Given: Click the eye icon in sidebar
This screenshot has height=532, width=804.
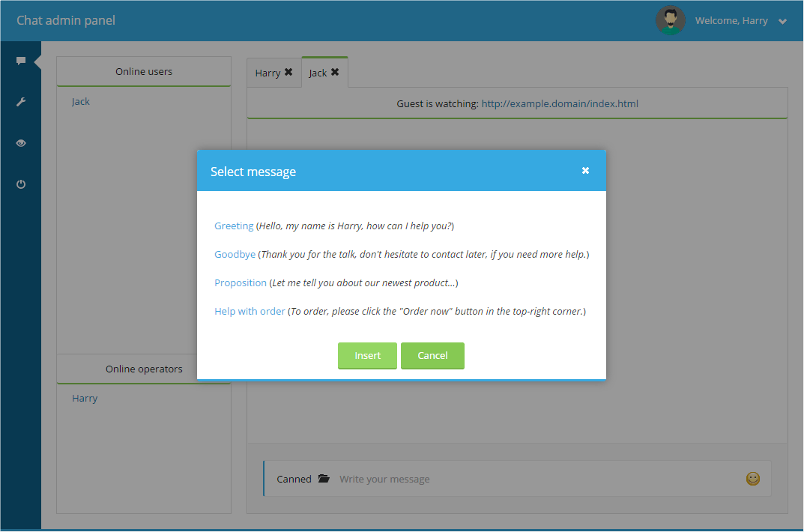Looking at the screenshot, I should pyautogui.click(x=20, y=143).
